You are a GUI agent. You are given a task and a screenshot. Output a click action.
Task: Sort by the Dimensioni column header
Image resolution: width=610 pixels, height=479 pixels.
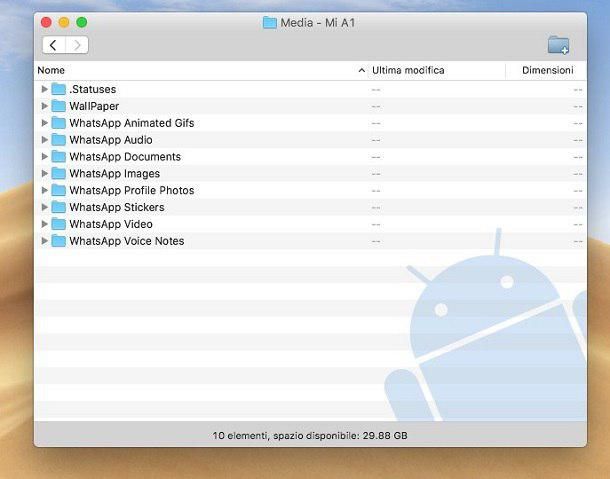point(547,70)
